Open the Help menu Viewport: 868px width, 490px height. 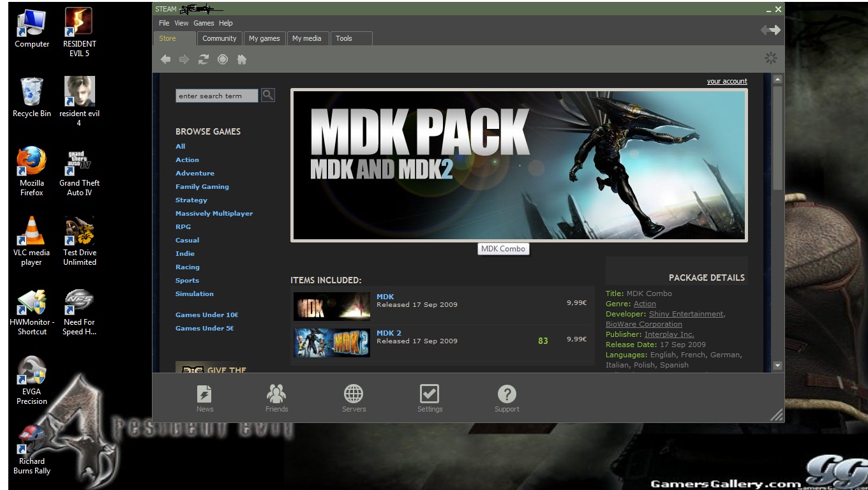pos(226,23)
